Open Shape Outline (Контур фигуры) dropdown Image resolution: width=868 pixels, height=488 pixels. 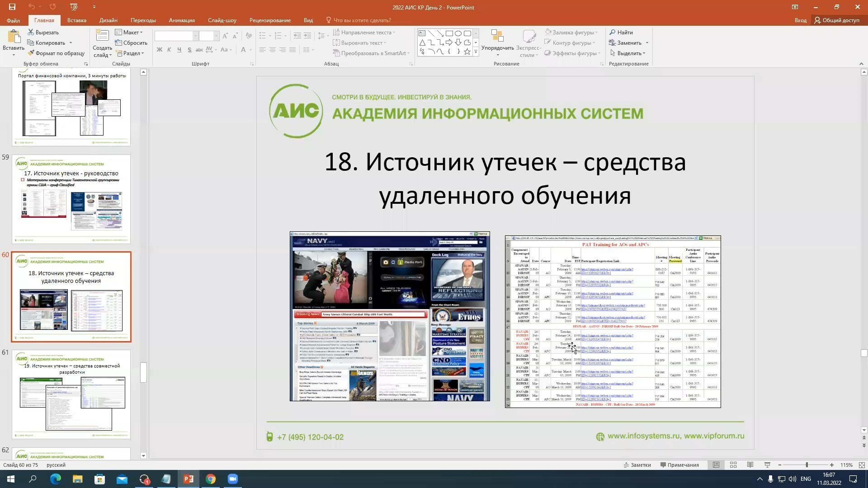[570, 43]
